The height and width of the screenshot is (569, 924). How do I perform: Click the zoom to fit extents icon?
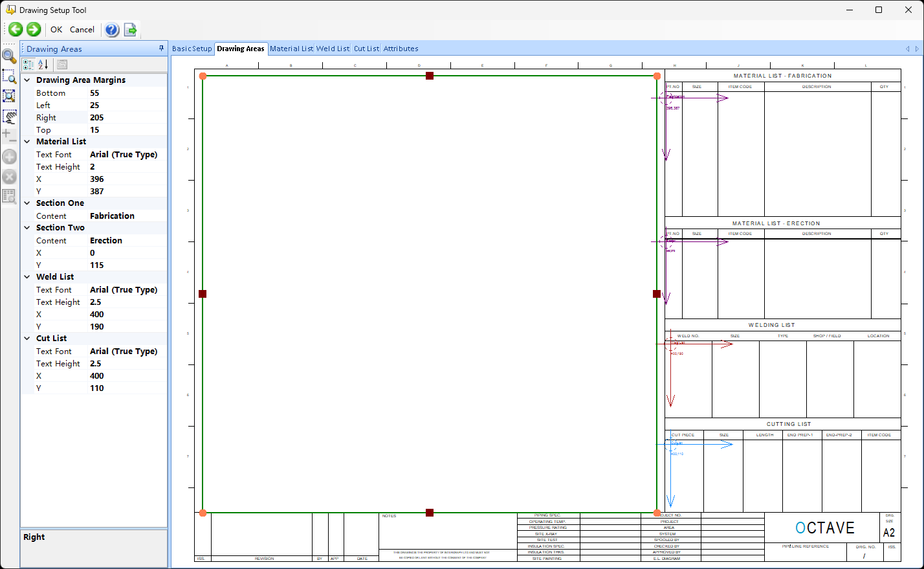(x=9, y=96)
